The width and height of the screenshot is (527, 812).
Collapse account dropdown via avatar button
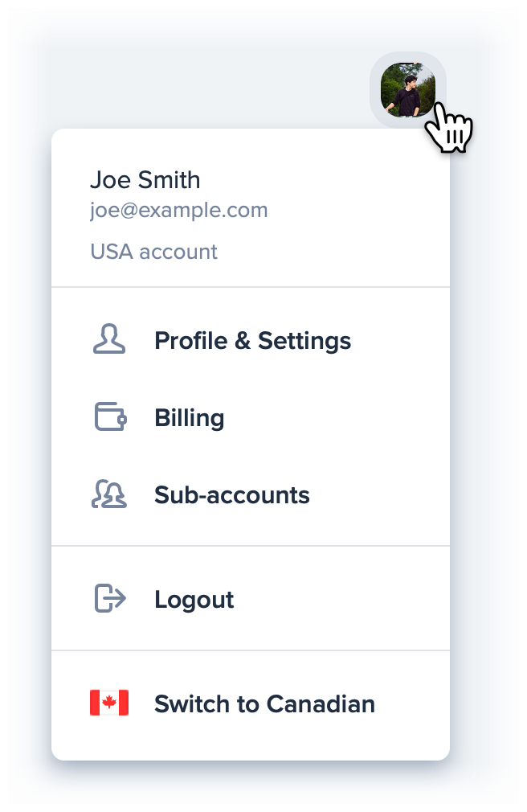[408, 89]
